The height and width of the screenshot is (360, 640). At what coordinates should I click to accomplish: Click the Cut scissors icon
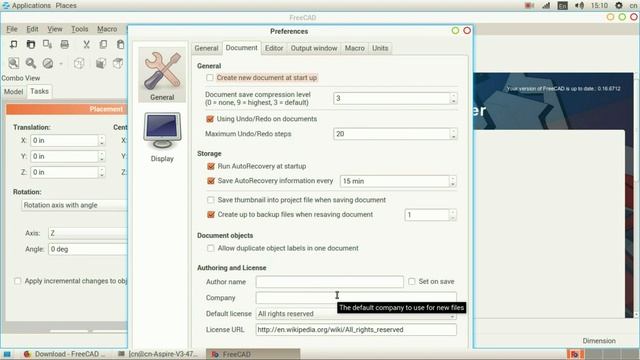86,44
